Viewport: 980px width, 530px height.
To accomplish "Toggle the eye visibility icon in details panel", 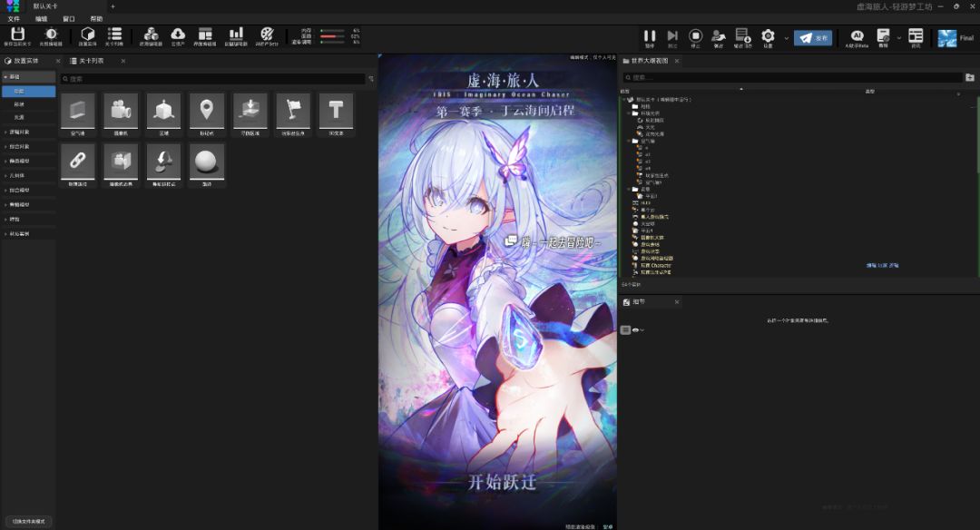I will (636, 330).
